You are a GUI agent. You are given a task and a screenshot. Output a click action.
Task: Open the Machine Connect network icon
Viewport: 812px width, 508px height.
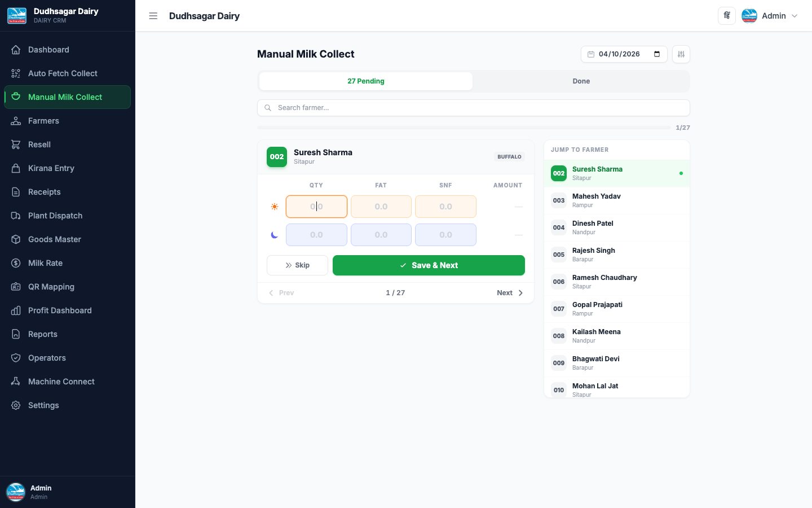16,382
